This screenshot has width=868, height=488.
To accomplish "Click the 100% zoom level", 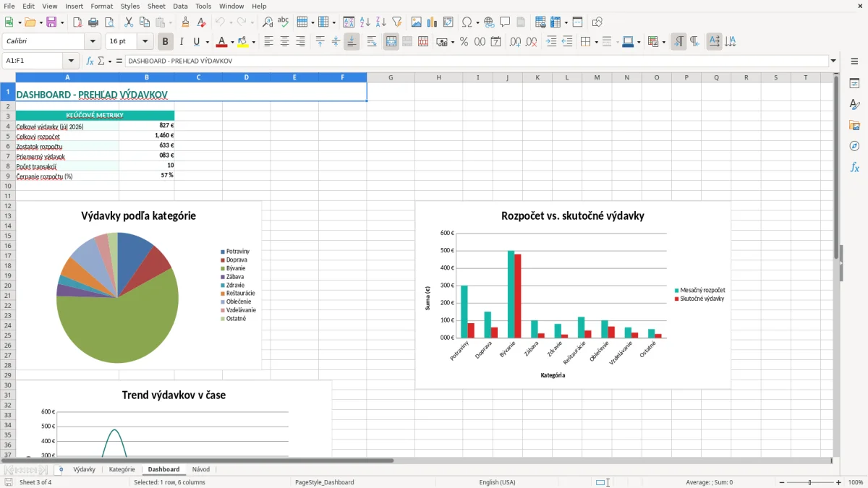I will tap(855, 482).
